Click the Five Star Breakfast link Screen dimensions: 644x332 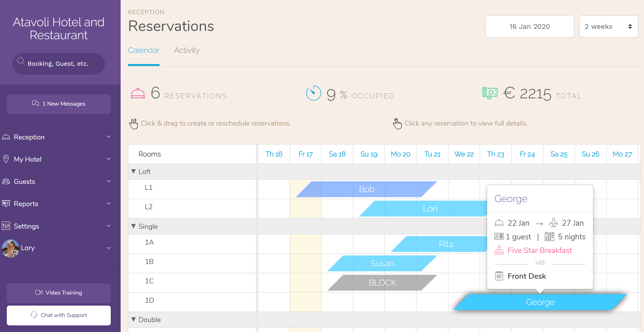tap(540, 251)
